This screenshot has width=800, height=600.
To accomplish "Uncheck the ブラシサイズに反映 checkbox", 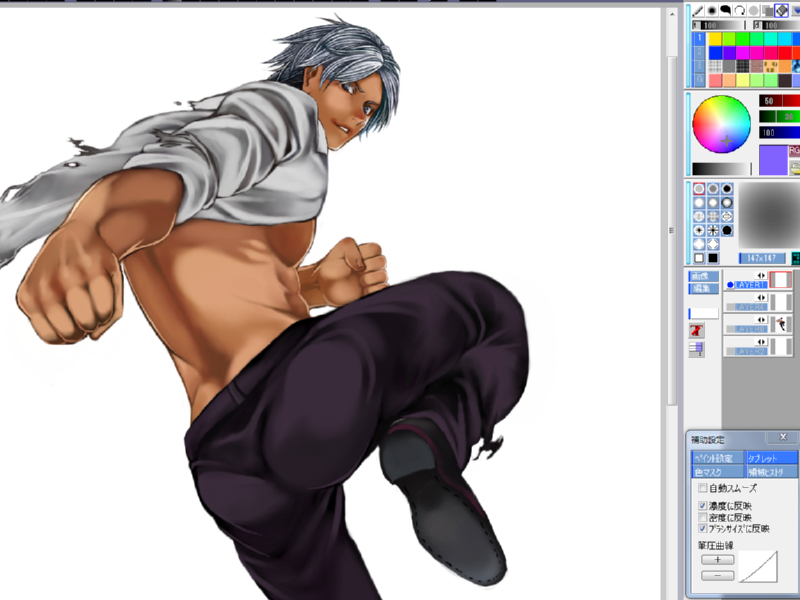I will pyautogui.click(x=703, y=529).
